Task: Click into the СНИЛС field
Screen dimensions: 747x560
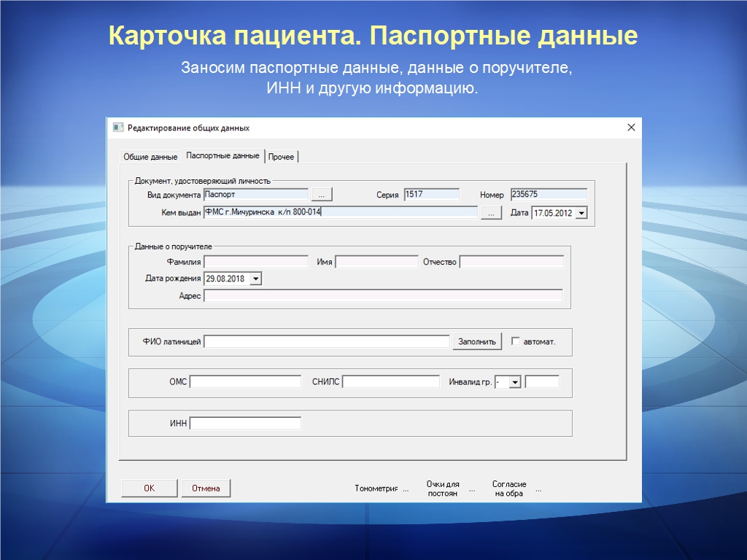Action: [x=391, y=382]
